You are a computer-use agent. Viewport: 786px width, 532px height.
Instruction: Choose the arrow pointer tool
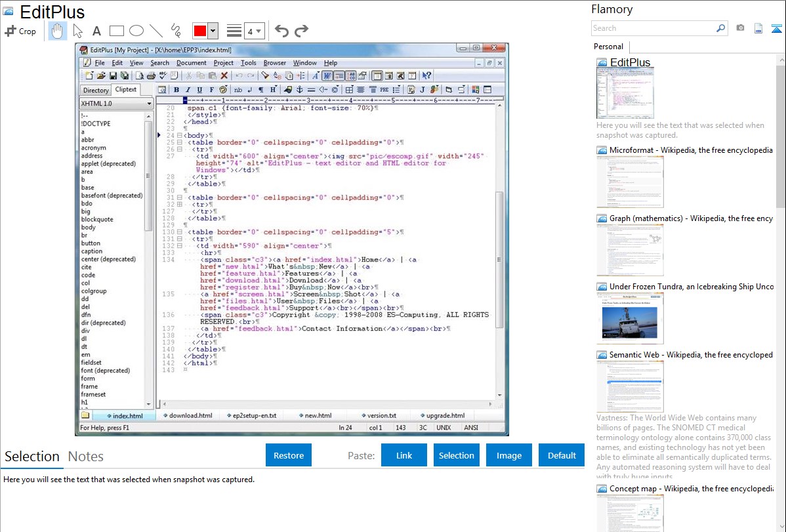point(78,31)
